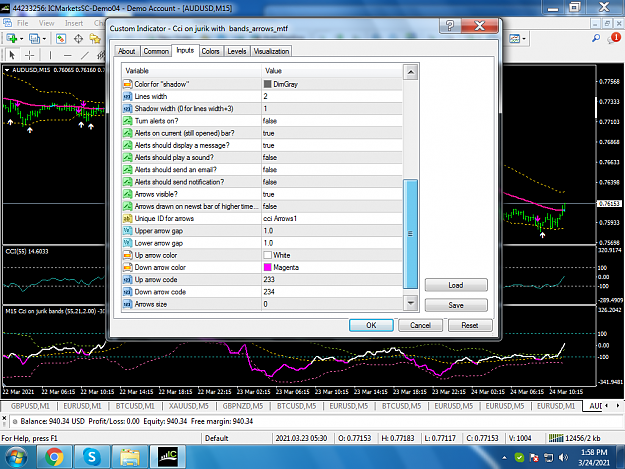Click the Reset button
This screenshot has height=469, width=625.
point(470,325)
